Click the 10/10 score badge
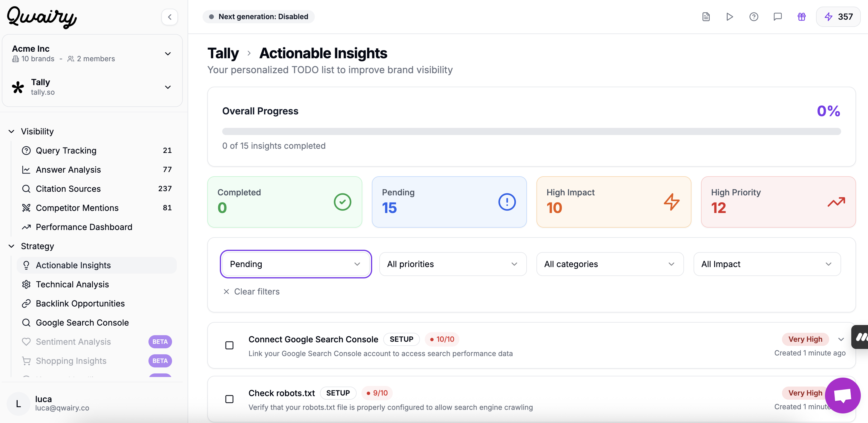 pyautogui.click(x=442, y=339)
